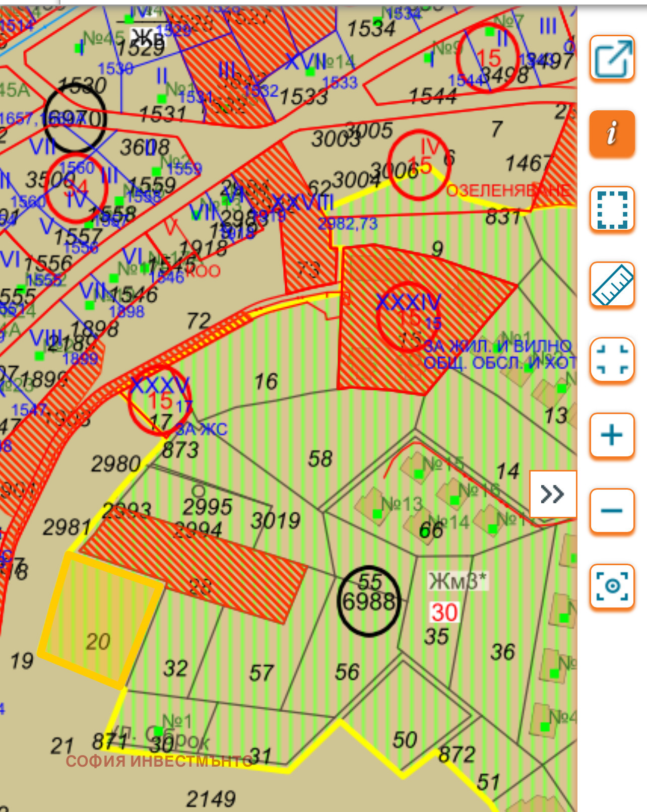
Task: Select the rectangle selection tool
Action: coord(612,209)
